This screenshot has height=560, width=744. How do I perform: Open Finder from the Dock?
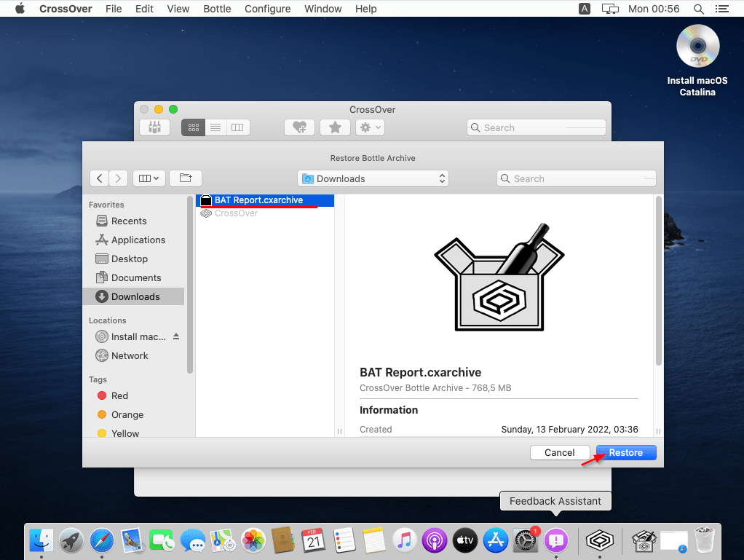tap(41, 540)
